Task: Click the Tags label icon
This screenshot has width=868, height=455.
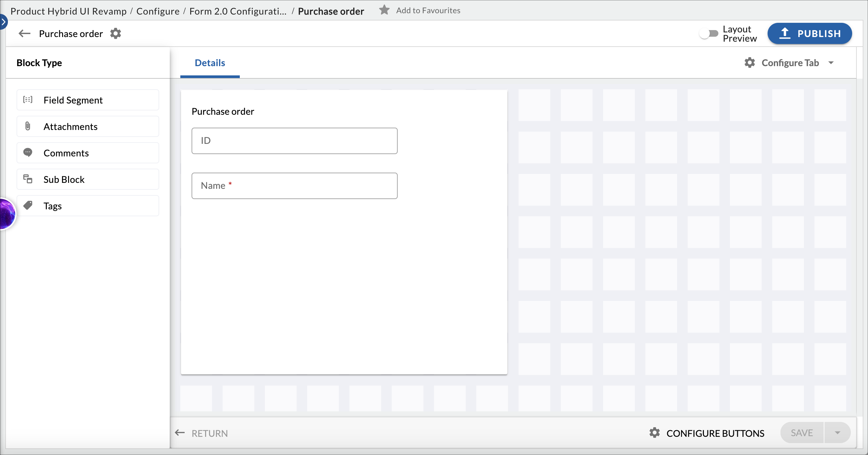Action: 28,205
